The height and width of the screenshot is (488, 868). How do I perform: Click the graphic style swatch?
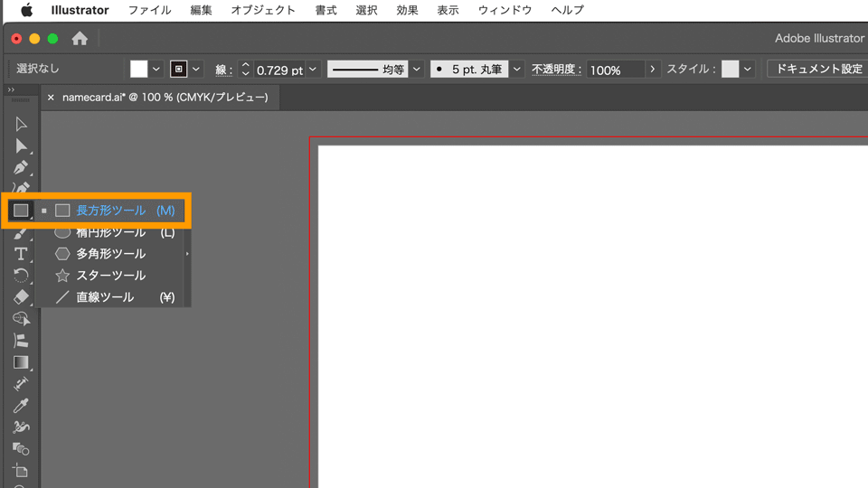pyautogui.click(x=731, y=70)
